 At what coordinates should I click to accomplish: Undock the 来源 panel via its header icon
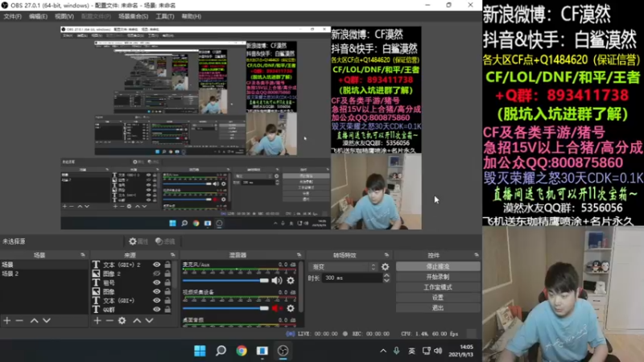172,255
